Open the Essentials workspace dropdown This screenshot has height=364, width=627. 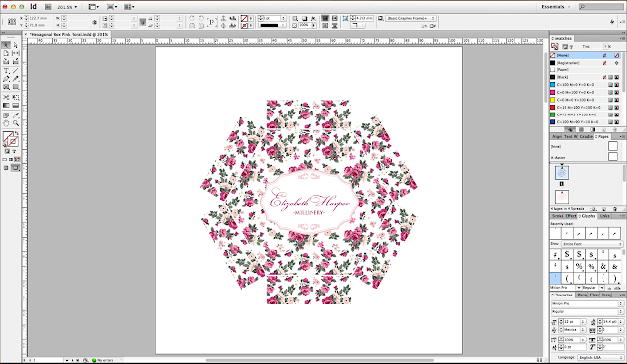pos(555,7)
